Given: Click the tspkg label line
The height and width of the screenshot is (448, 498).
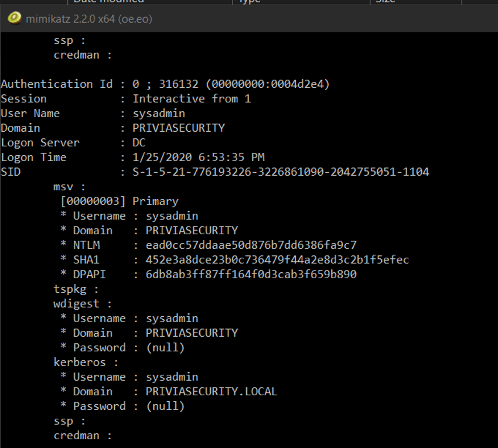Looking at the screenshot, I should (x=76, y=289).
